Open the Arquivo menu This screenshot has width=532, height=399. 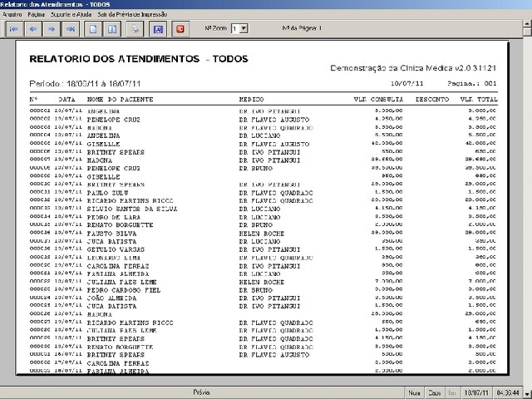(12, 14)
